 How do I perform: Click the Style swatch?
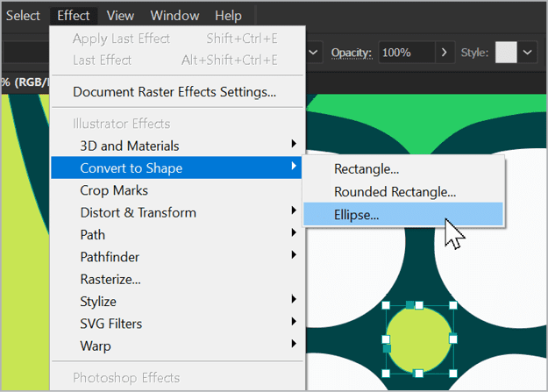tap(506, 53)
